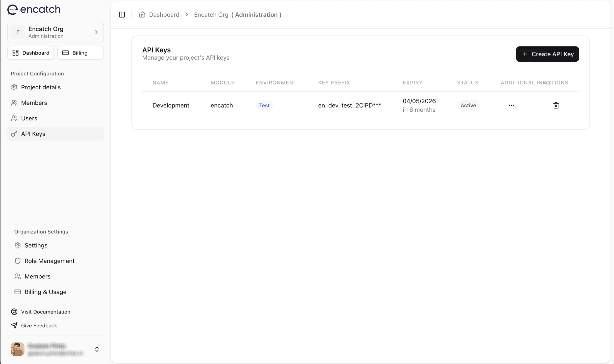Toggle the sidebar collapse icon
This screenshot has width=614, height=364.
[x=122, y=15]
